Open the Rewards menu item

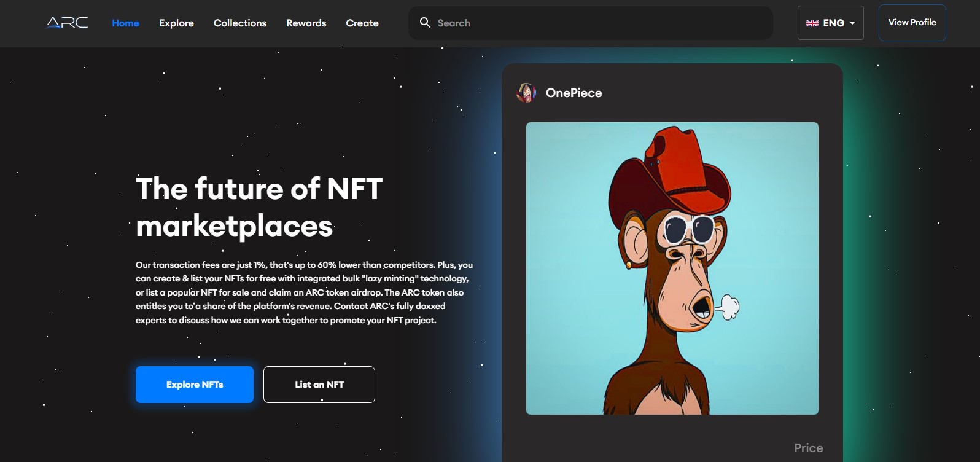coord(306,23)
